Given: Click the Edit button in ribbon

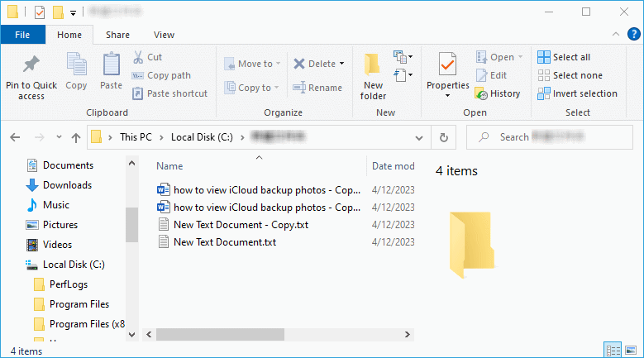Looking at the screenshot, I should [491, 75].
